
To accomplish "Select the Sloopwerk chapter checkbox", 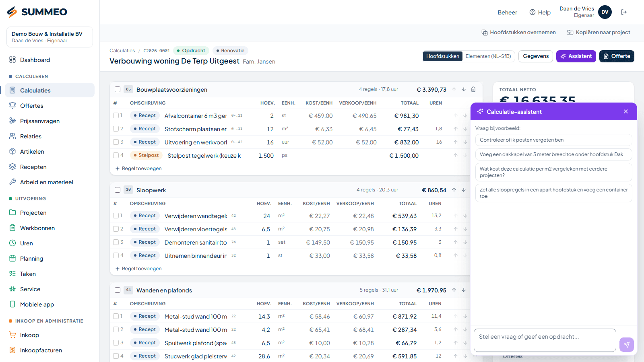I will [118, 190].
